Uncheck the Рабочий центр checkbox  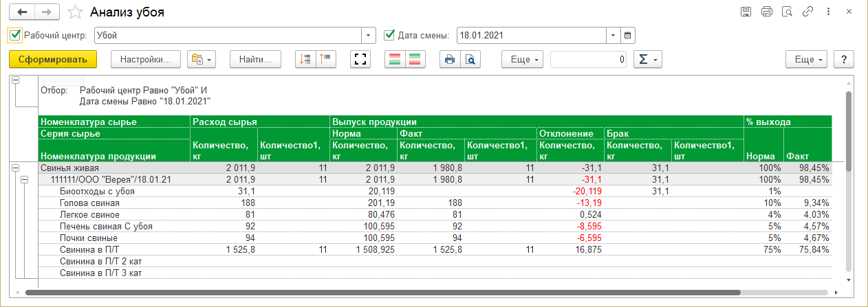click(15, 35)
